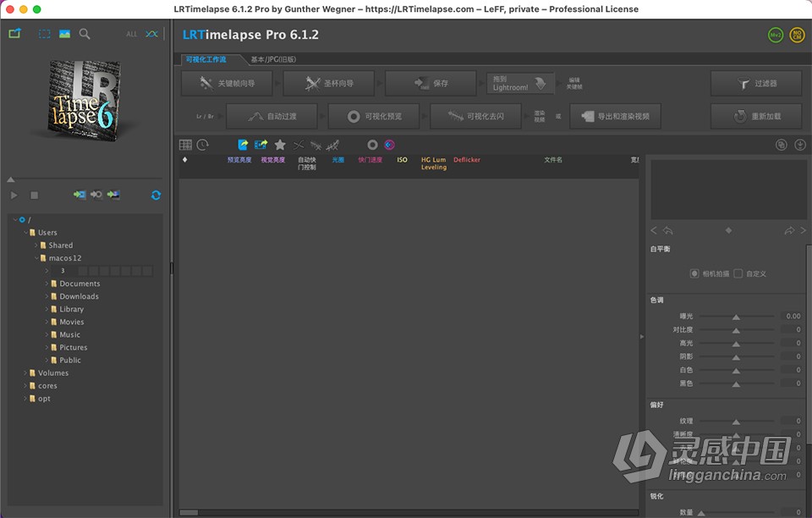Screen dimensions: 812x518
Task: Expand the Volumes folder node
Action: click(25, 373)
